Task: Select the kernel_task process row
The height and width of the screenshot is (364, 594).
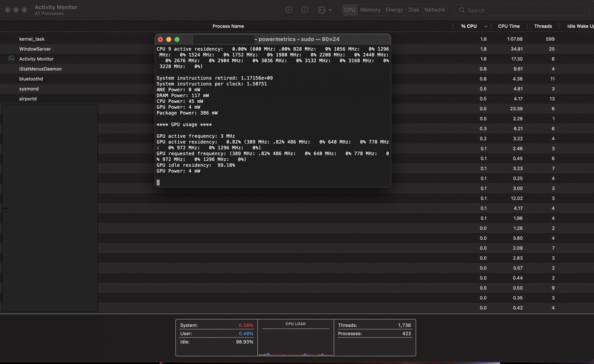Action: pyautogui.click(x=32, y=39)
